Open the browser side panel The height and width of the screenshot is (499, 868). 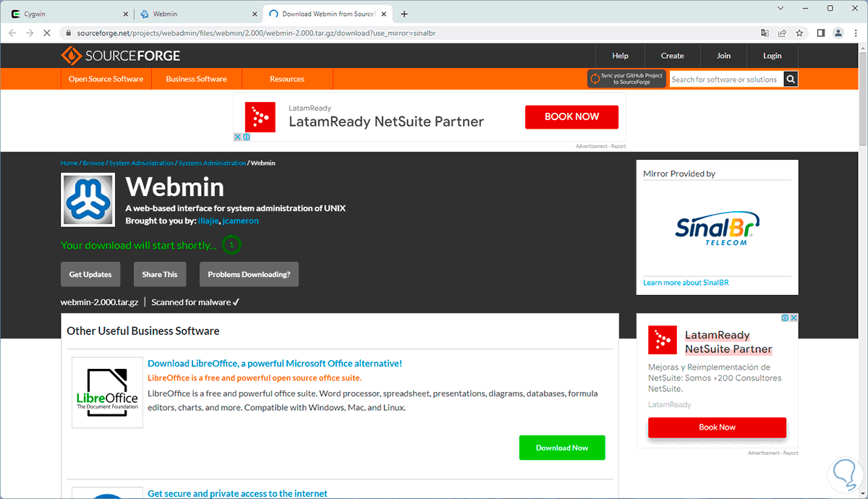click(x=821, y=33)
